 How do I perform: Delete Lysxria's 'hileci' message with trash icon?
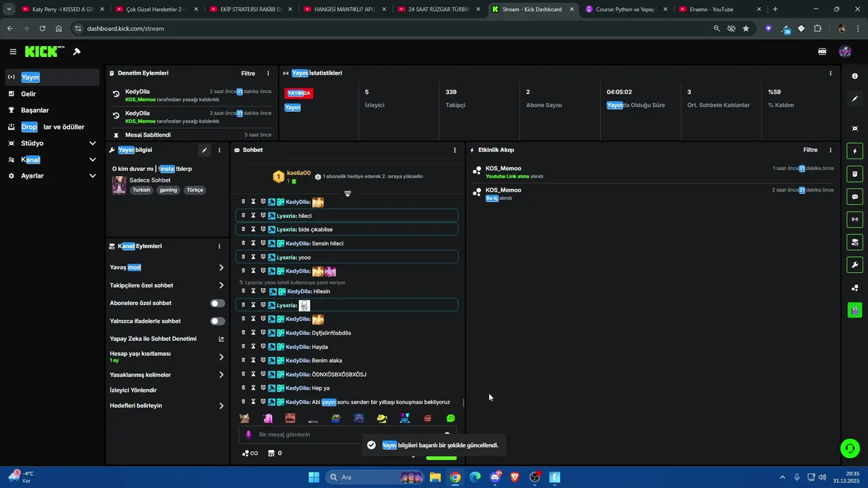point(243,216)
